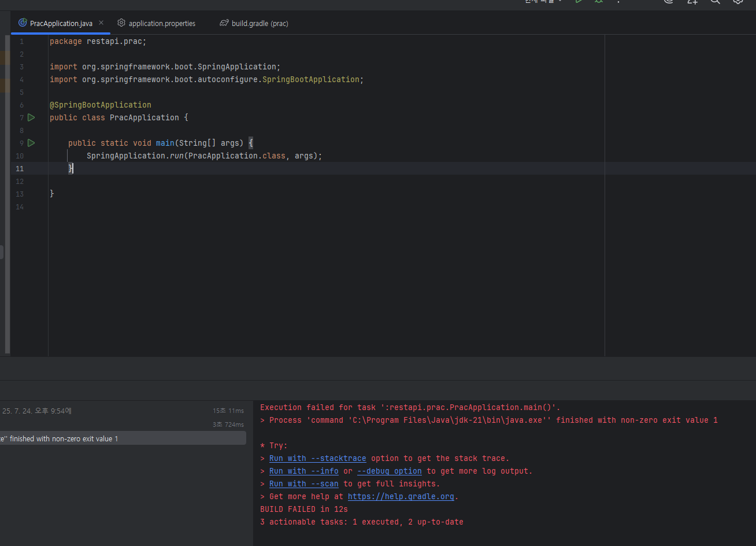Image resolution: width=756 pixels, height=546 pixels.
Task: Click the PracApplication.java tab file icon
Action: pyautogui.click(x=23, y=23)
